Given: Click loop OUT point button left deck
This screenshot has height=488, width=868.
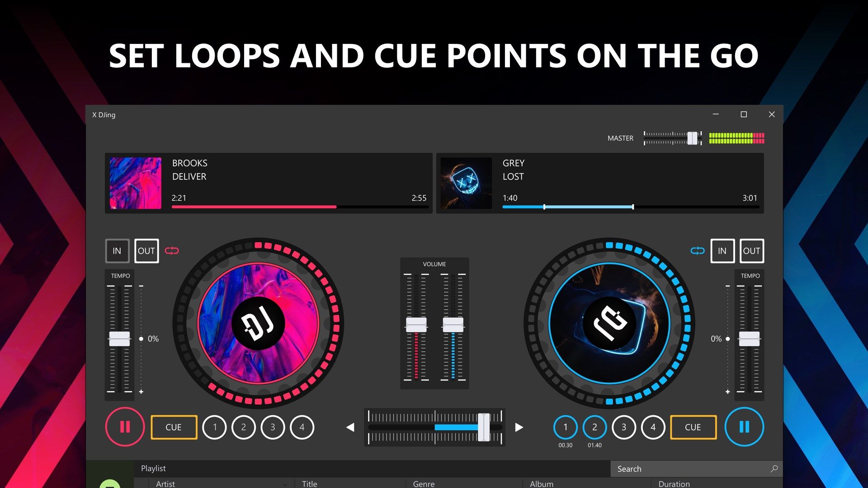Looking at the screenshot, I should (x=145, y=250).
